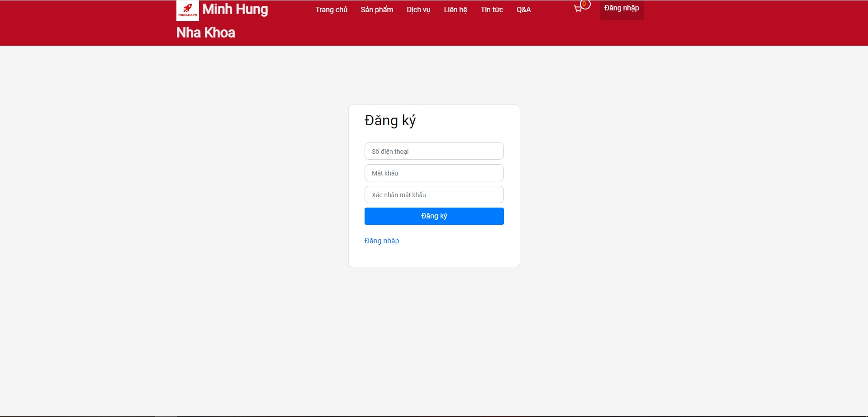Click the Đăng ký form heading
868x417 pixels.
390,121
